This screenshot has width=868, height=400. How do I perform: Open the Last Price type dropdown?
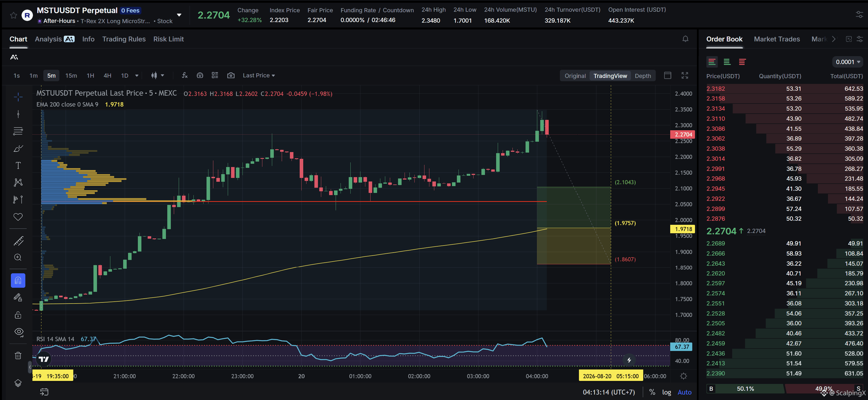[259, 75]
